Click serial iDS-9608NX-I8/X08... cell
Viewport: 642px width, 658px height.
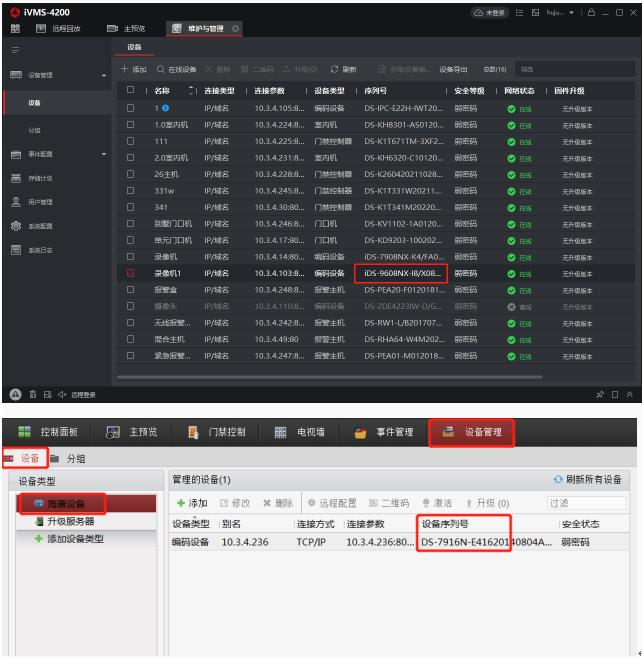(x=402, y=273)
